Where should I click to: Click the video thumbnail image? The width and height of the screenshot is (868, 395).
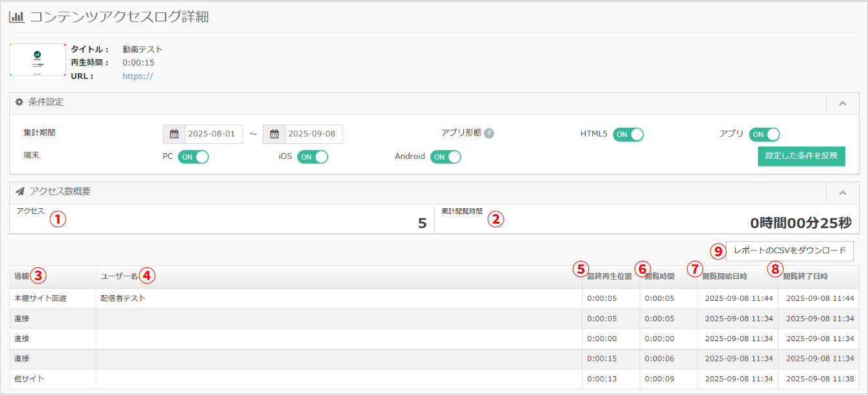click(38, 60)
